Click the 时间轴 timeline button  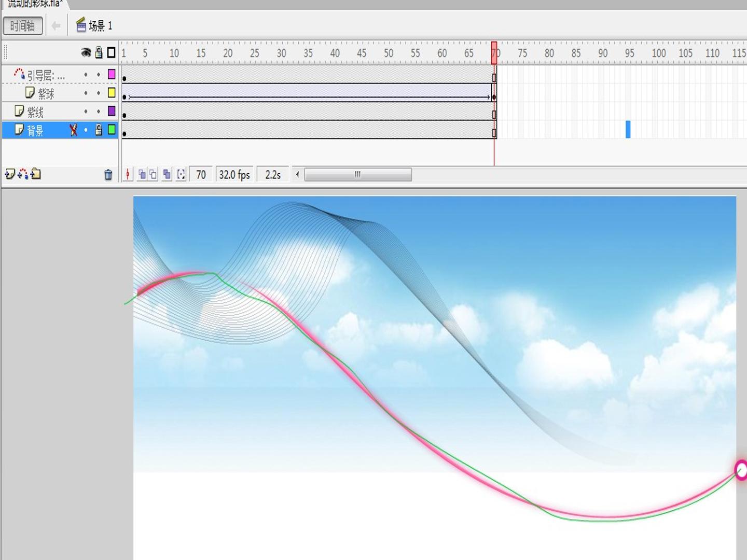pyautogui.click(x=23, y=25)
